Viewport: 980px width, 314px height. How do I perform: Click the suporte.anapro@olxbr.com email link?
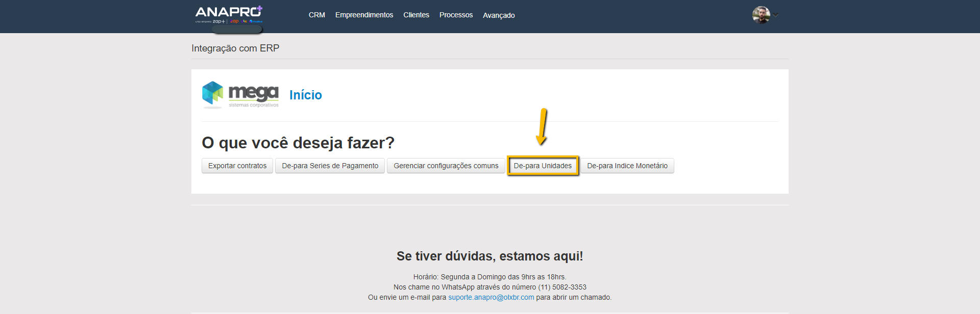491,297
